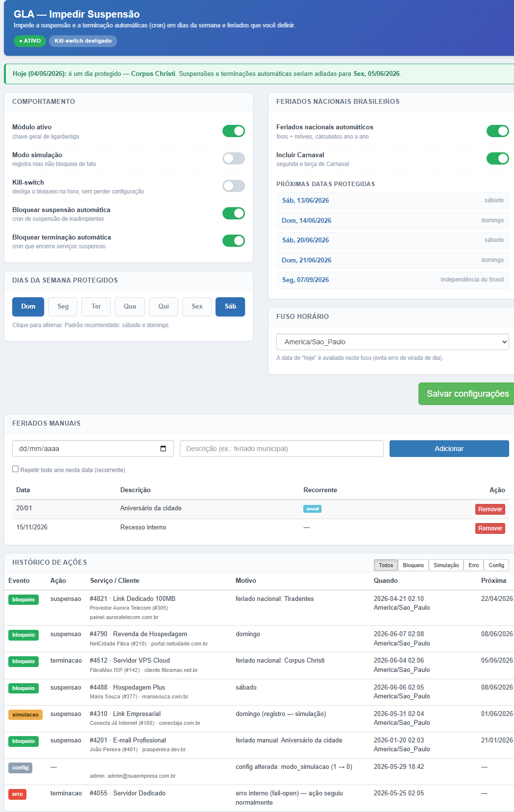The height and width of the screenshot is (812, 514).
Task: Click painel.auroratelecom.com.br domain text
Action: tap(124, 617)
